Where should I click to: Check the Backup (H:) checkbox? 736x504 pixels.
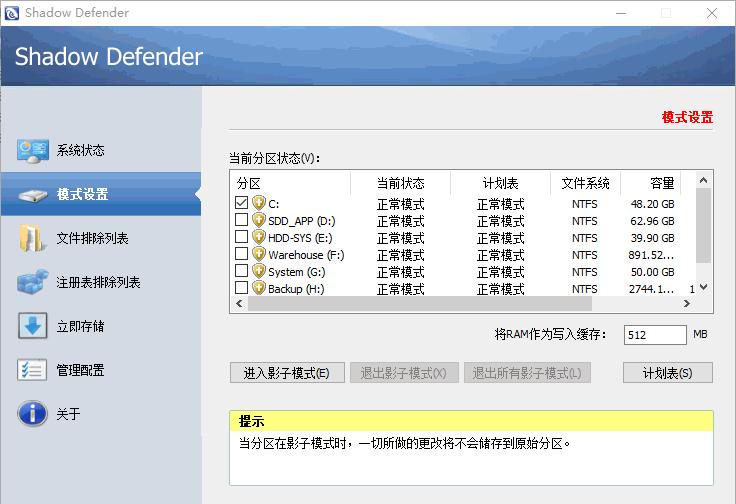(241, 287)
